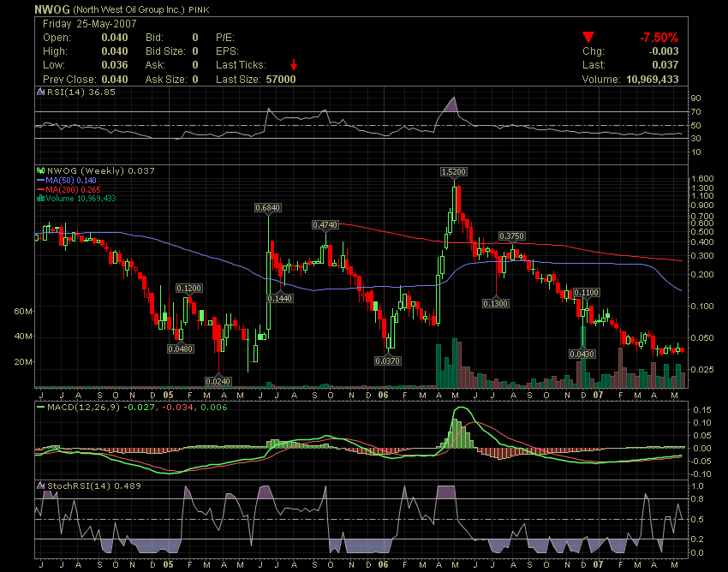Click the NWOG (Weekly) 0.037 legend

[x=101, y=171]
